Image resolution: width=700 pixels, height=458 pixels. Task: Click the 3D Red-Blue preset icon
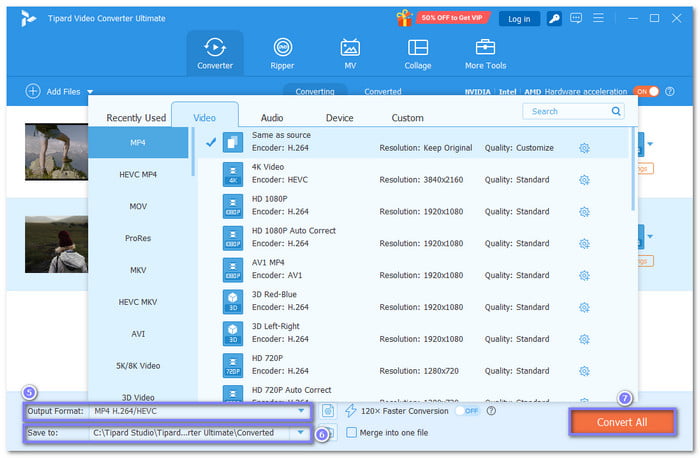click(233, 302)
